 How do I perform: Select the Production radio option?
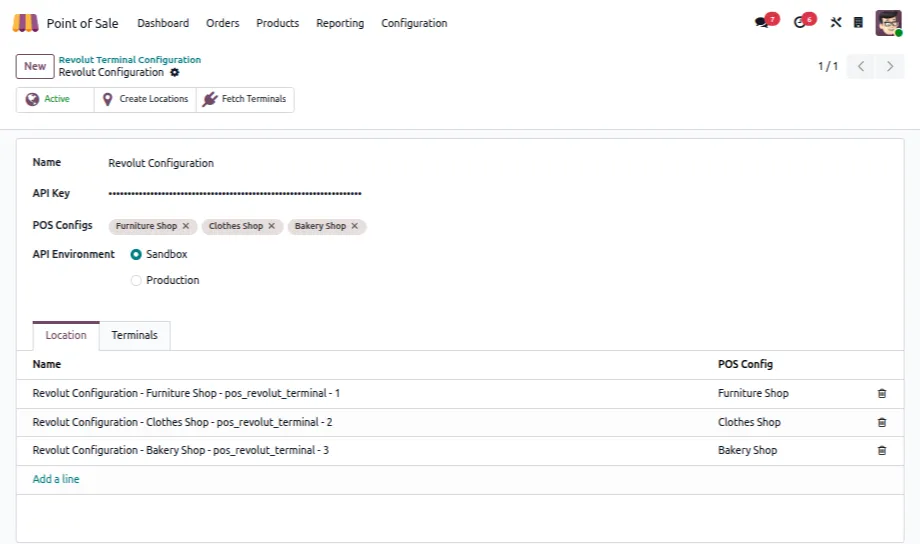(136, 280)
